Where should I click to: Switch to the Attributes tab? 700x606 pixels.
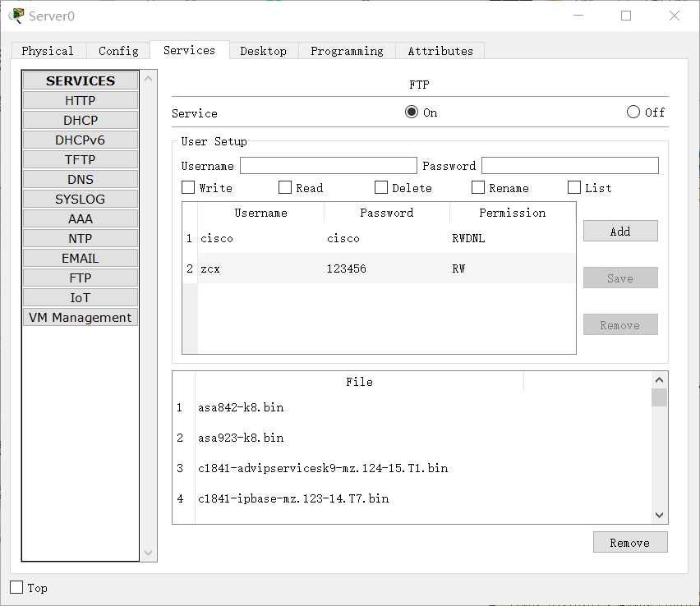pyautogui.click(x=440, y=51)
